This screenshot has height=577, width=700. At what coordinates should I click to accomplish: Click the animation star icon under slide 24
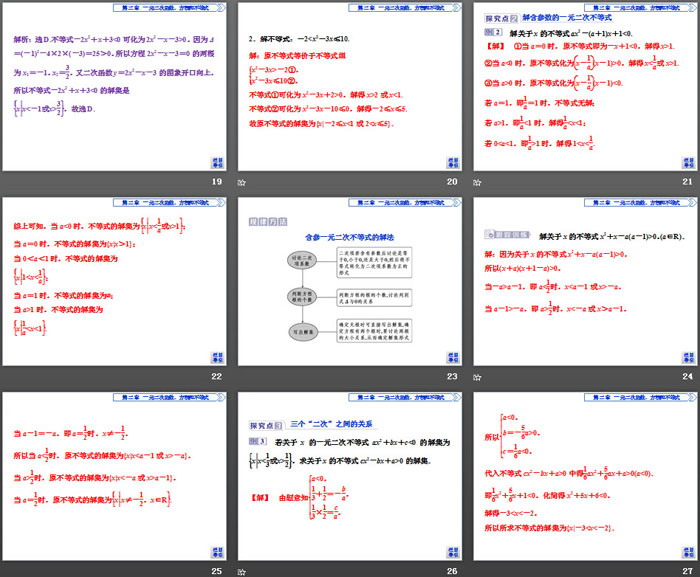coord(477,377)
